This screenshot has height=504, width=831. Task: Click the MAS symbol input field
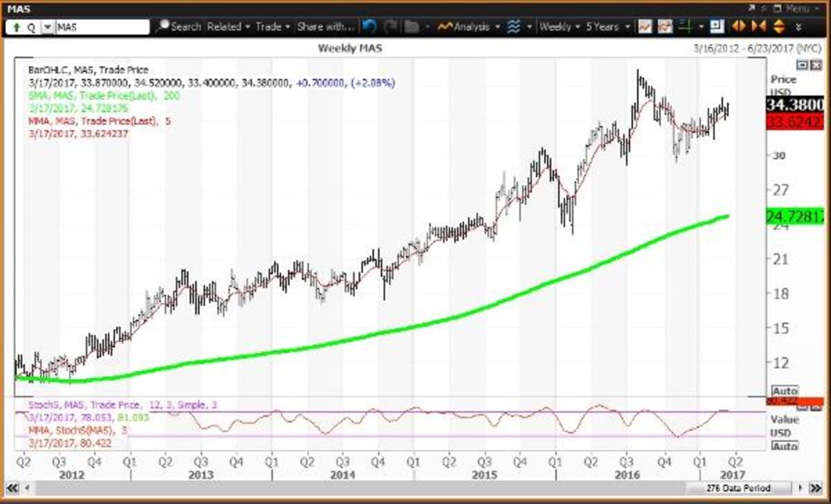point(102,28)
